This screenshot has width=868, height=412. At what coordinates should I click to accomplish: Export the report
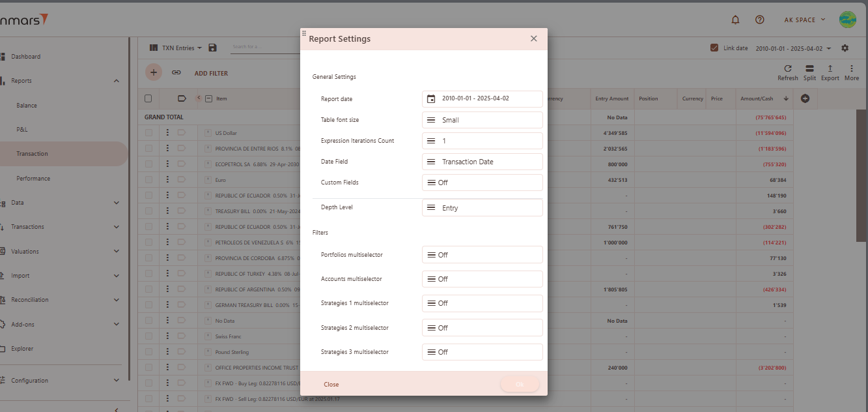click(x=830, y=72)
